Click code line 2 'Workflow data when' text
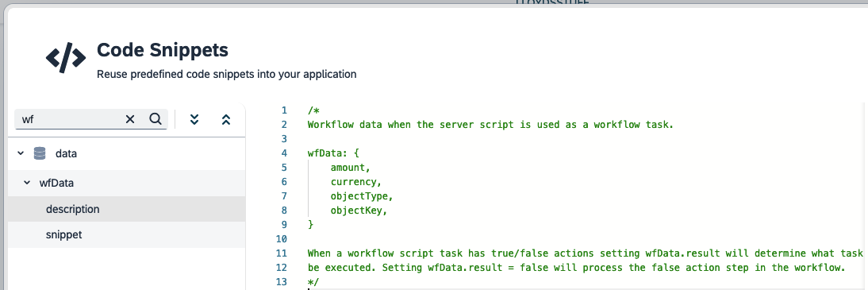Viewport: 868px width, 290px height. tap(490, 125)
